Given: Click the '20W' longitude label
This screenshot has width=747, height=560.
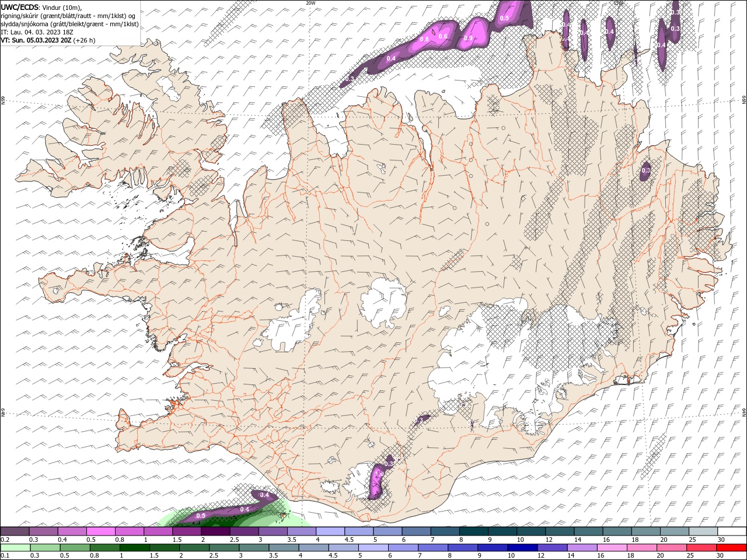Looking at the screenshot, I should click(310, 3).
